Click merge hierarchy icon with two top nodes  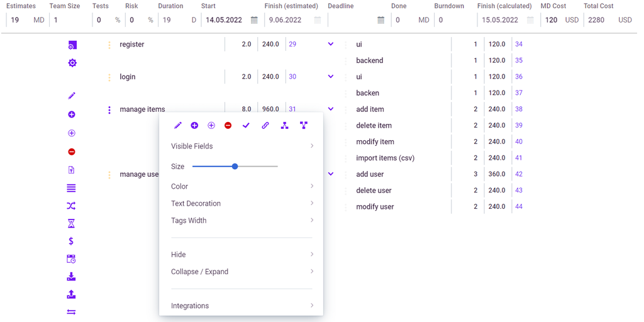[304, 125]
